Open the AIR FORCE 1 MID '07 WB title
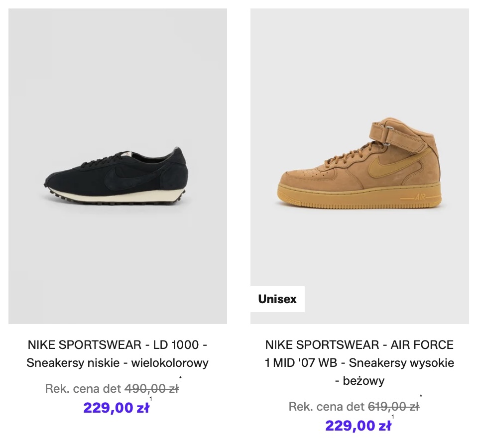479x448 pixels. pos(359,353)
